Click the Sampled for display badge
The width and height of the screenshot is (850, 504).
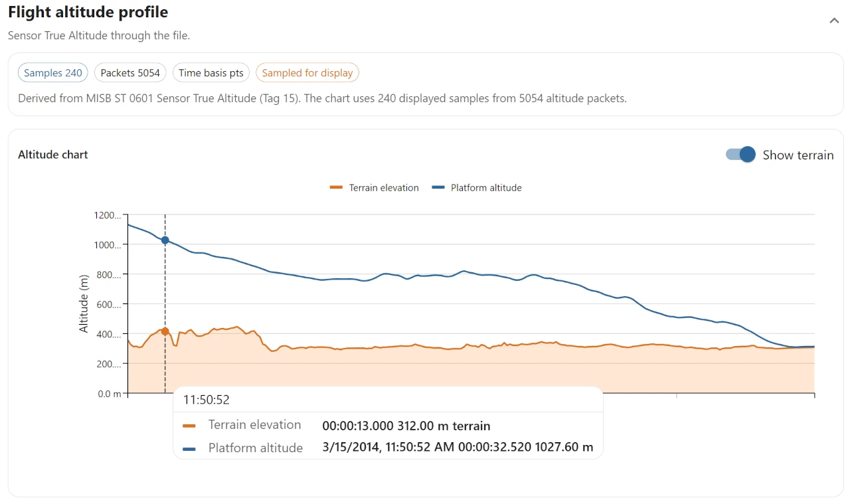pos(307,72)
